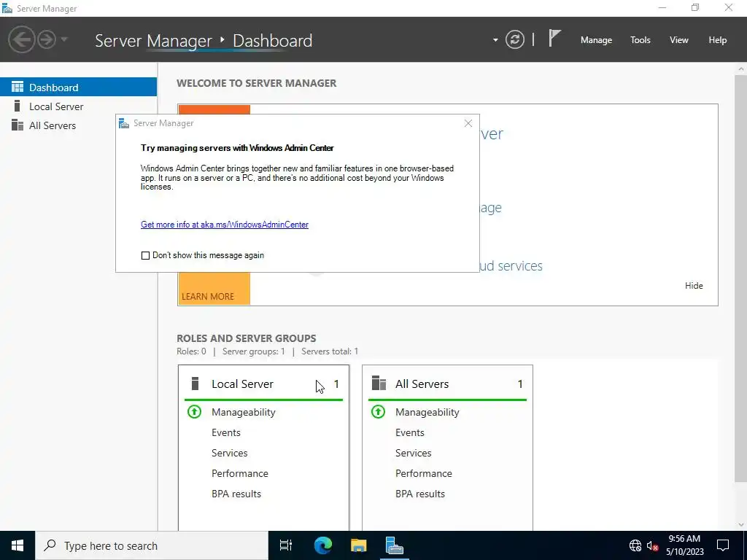Viewport: 747px width, 560px height.
Task: Open the Manage menu
Action: (x=596, y=40)
